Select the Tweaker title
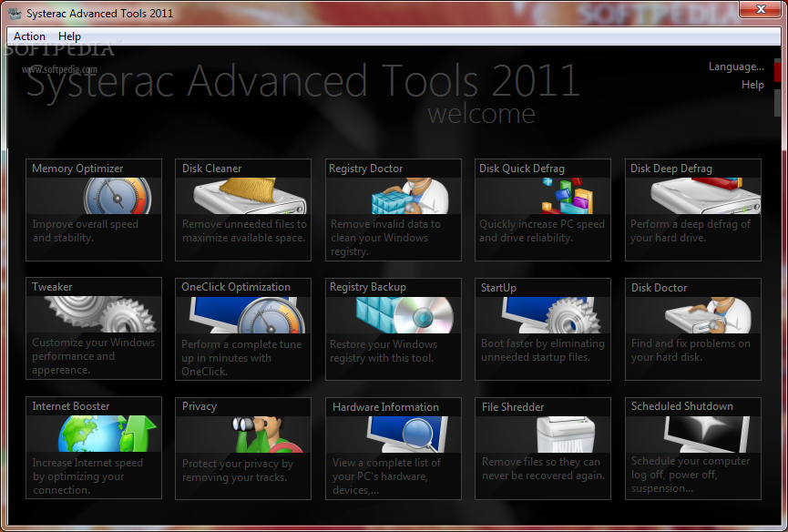This screenshot has width=788, height=532. point(52,287)
